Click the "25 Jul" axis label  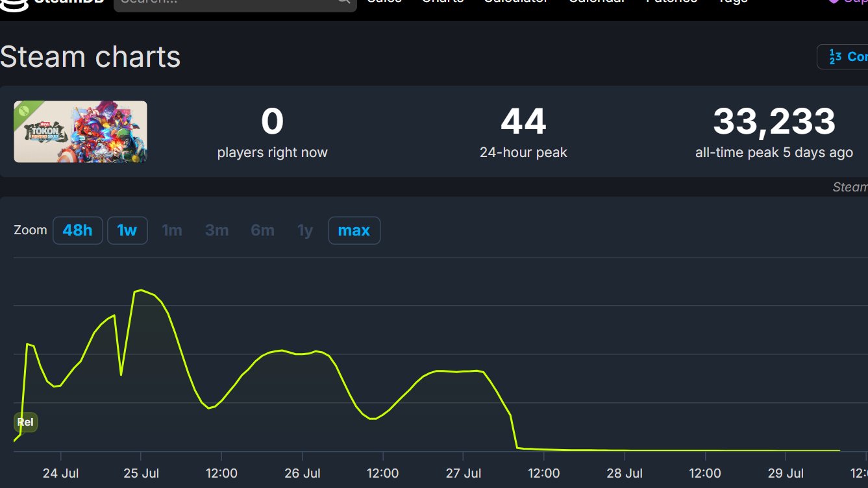(x=141, y=473)
